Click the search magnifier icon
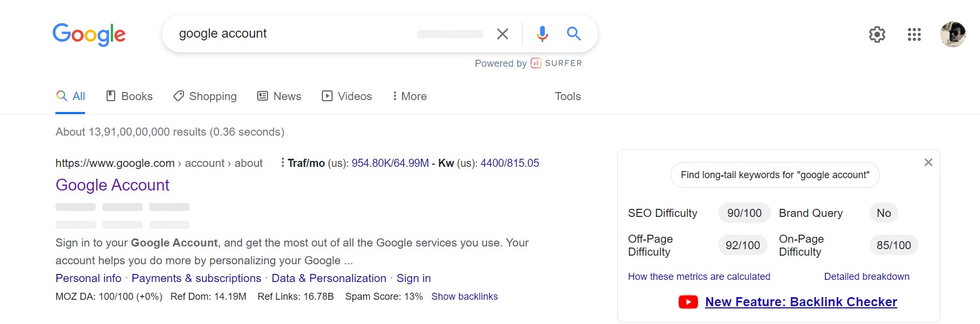The width and height of the screenshot is (980, 324). 574,33
